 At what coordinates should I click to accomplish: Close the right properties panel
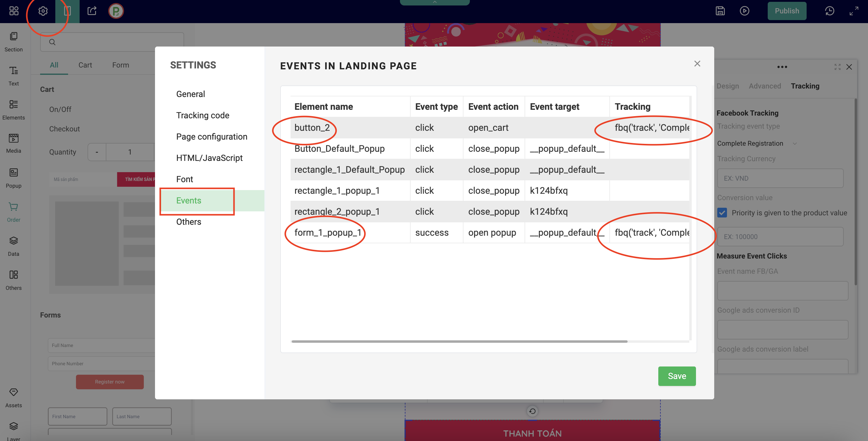(x=849, y=67)
